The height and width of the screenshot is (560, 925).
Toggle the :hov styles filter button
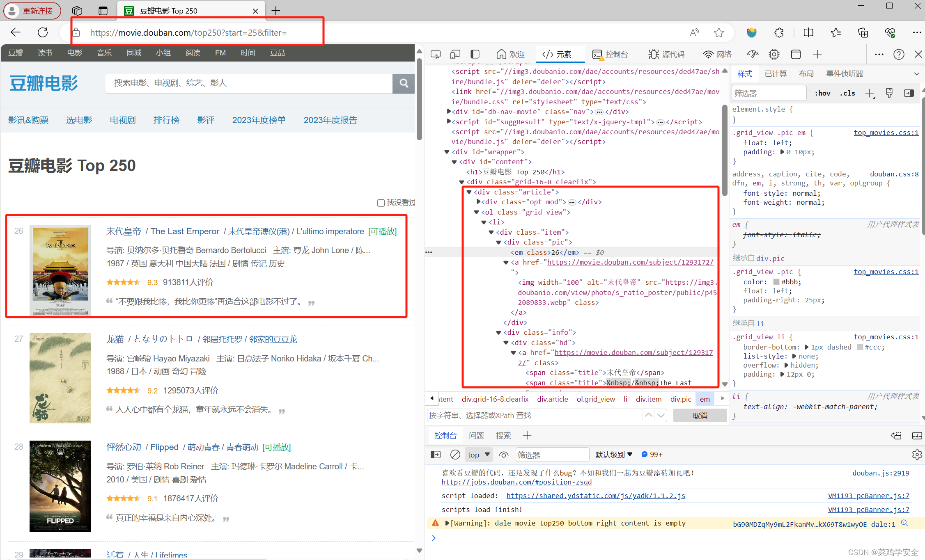click(x=821, y=93)
